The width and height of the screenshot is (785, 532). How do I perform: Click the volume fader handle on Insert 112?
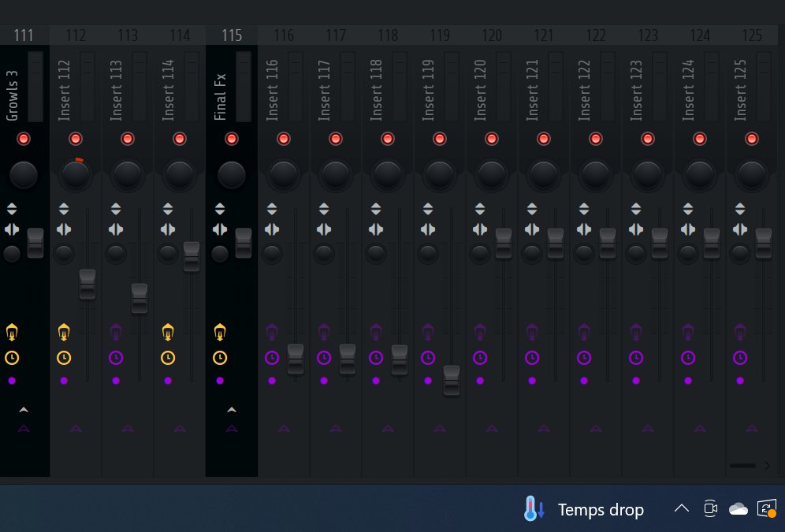[87, 285]
